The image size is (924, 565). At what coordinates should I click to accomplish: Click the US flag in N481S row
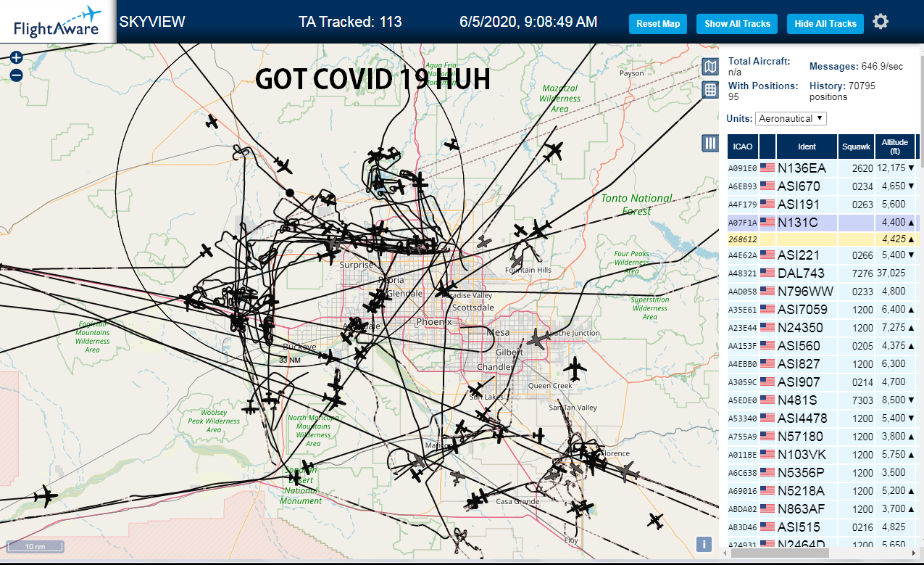767,400
